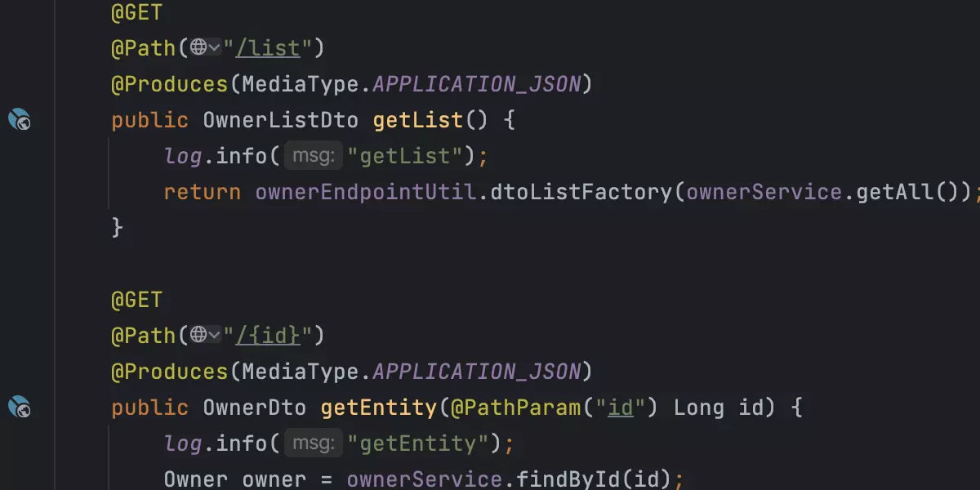Expand the URL dropdown chevron next to "/list"
The image size is (980, 490).
215,48
